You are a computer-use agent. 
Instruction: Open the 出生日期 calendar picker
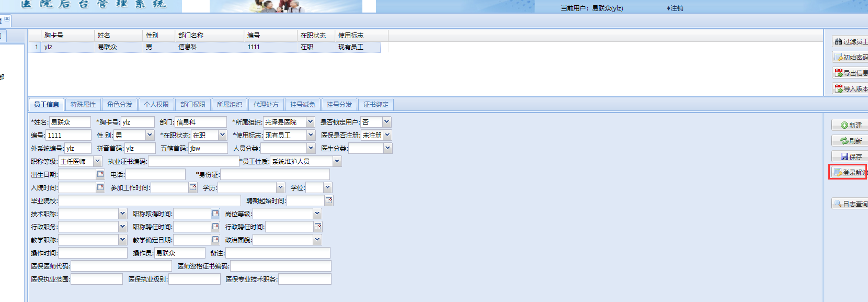click(x=100, y=174)
